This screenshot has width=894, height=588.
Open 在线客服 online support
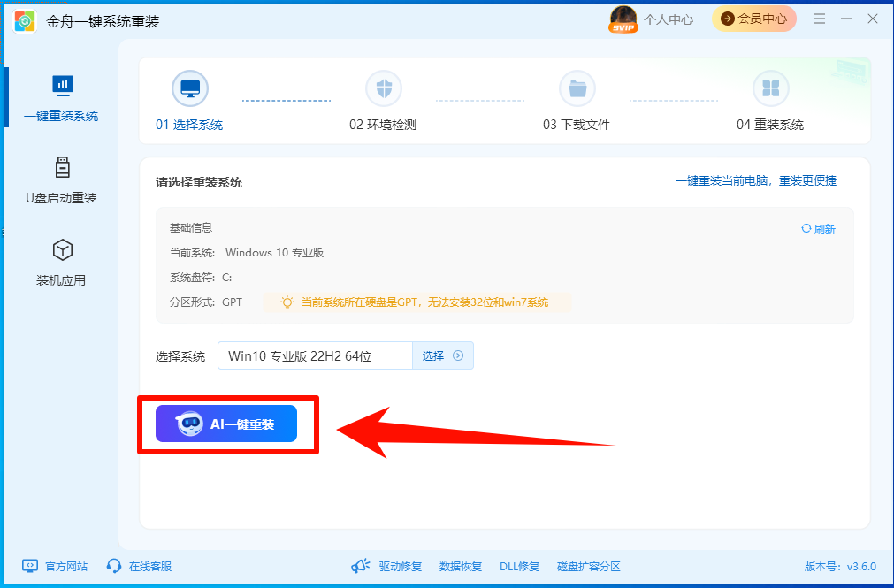[x=150, y=566]
